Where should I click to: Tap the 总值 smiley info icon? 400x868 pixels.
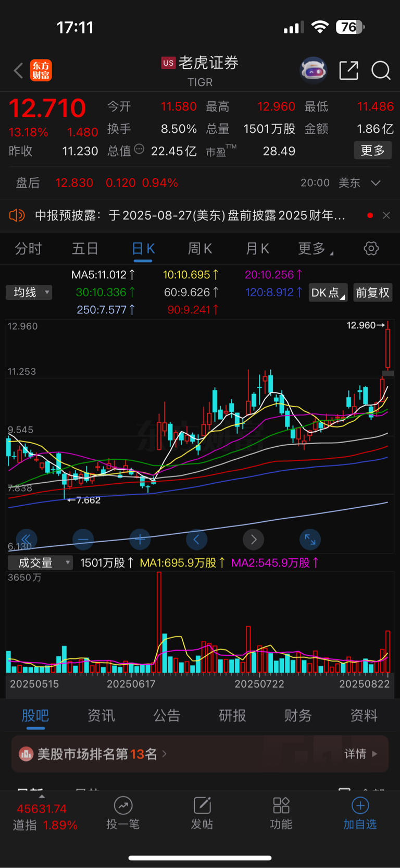[139, 149]
